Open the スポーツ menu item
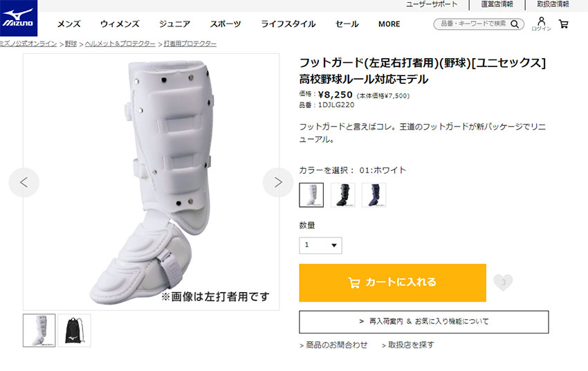Screen dimensions: 588x371 (x=226, y=24)
